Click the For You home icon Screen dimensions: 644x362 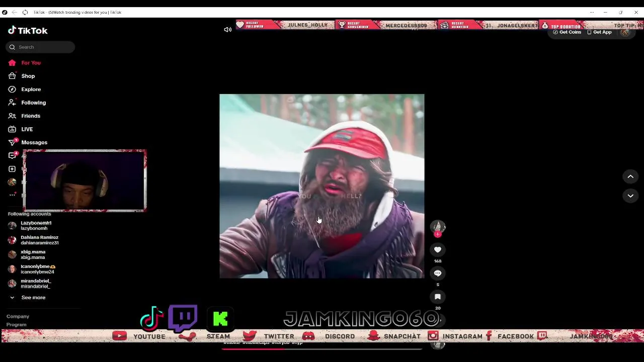(12, 63)
